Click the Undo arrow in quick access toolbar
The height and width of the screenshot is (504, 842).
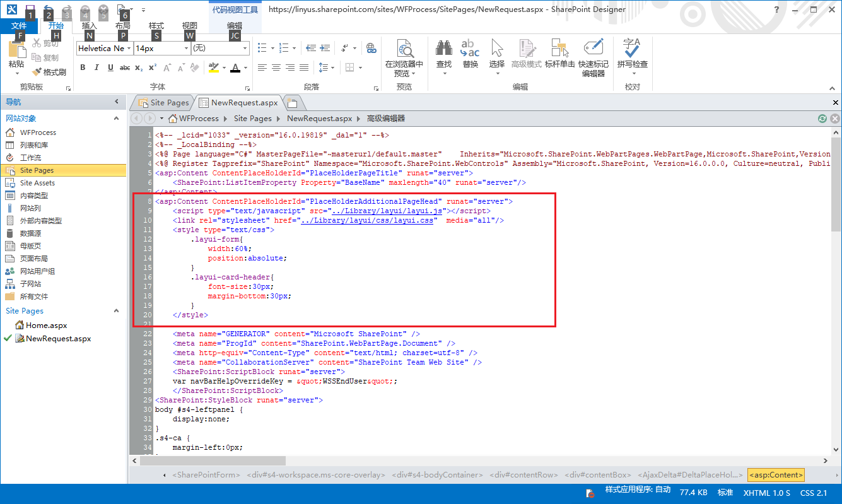48,9
